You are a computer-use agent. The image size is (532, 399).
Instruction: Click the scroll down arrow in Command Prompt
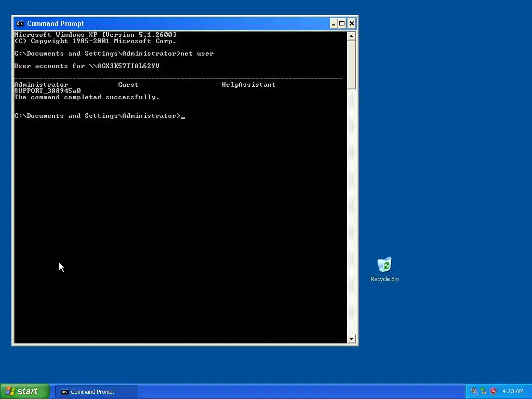(351, 339)
